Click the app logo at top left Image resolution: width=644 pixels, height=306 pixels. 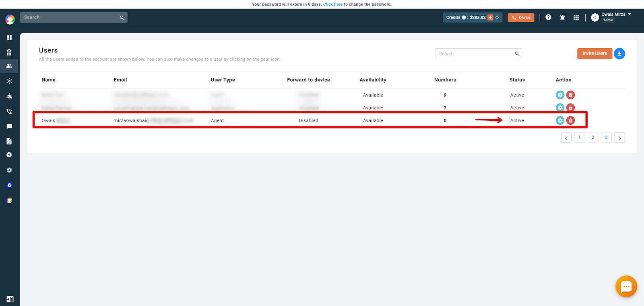coord(10,19)
